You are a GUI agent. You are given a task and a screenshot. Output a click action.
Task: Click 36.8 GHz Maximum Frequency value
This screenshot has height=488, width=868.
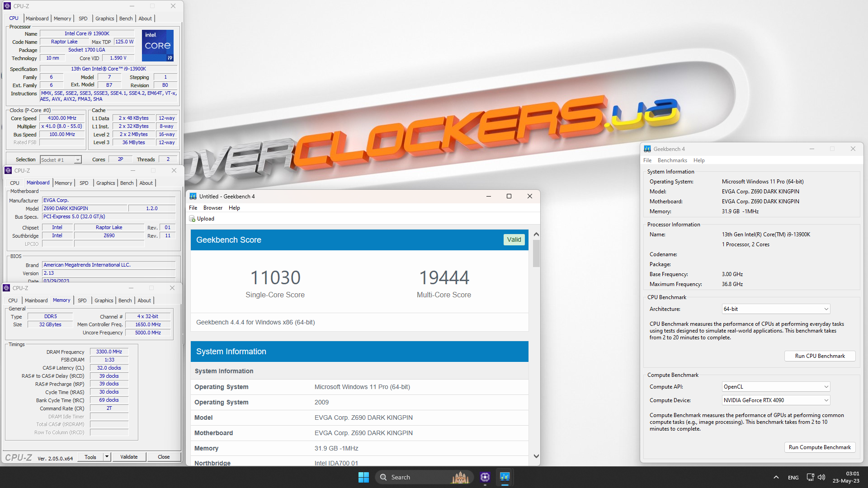[x=732, y=284]
